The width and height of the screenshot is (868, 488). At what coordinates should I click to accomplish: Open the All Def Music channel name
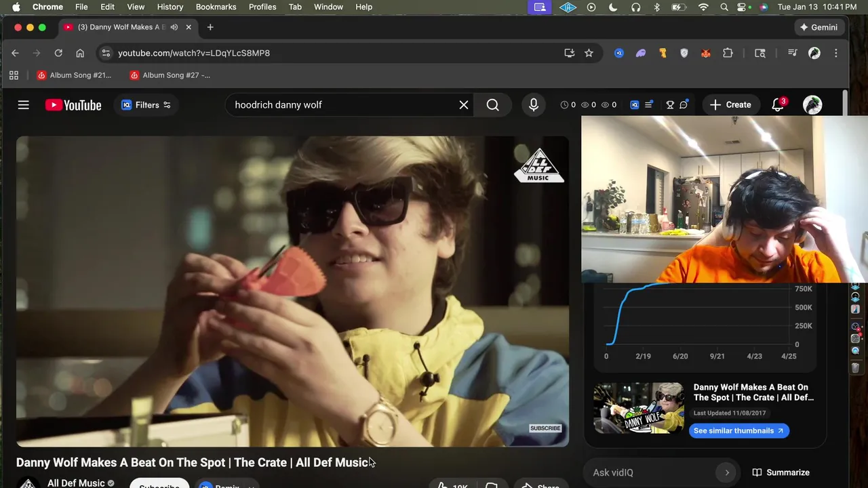pos(76,483)
